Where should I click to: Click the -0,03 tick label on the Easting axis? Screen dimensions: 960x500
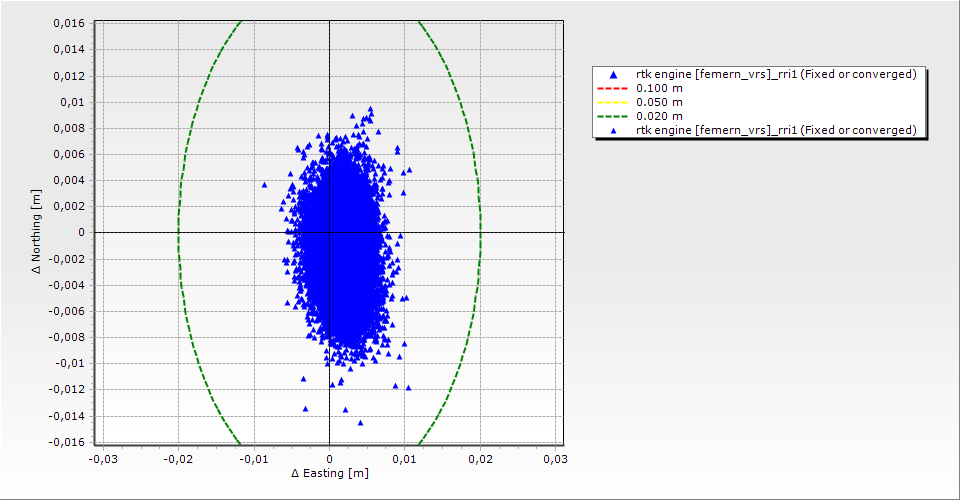point(102,459)
